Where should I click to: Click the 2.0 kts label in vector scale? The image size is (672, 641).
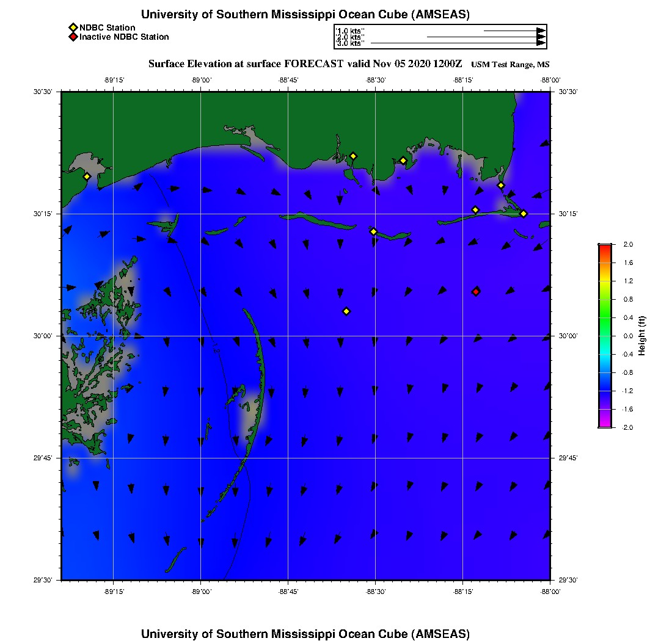350,37
